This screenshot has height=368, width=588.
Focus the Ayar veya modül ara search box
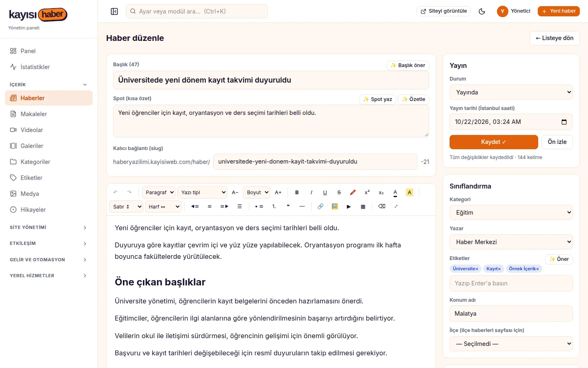[197, 11]
